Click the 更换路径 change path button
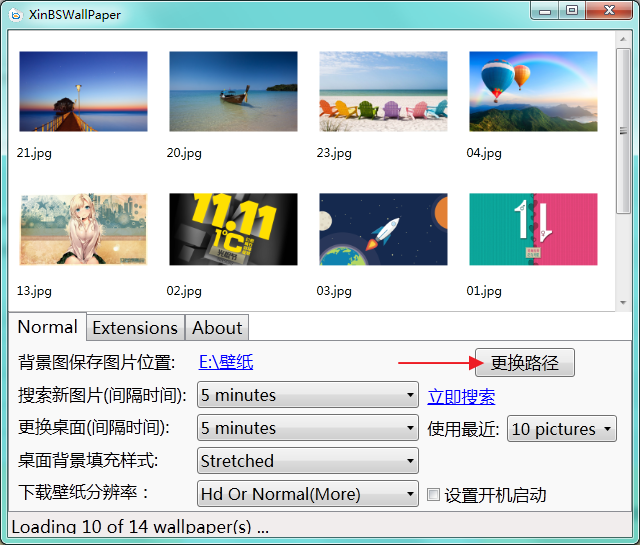 (x=525, y=363)
